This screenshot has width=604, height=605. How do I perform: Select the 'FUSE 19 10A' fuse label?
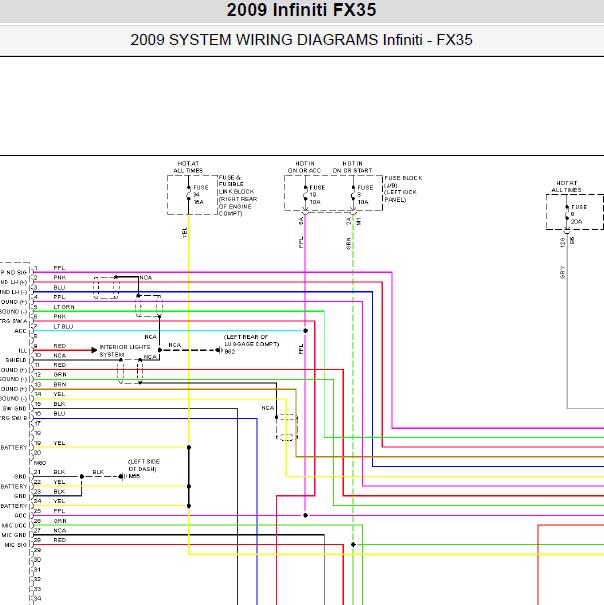click(x=317, y=194)
